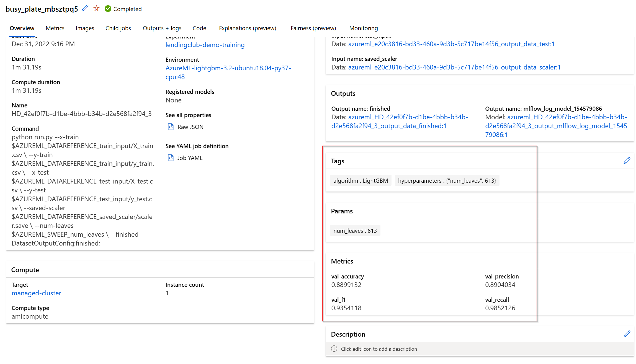Go to the Outputs + logs tab
The height and width of the screenshot is (364, 636).
pyautogui.click(x=162, y=28)
